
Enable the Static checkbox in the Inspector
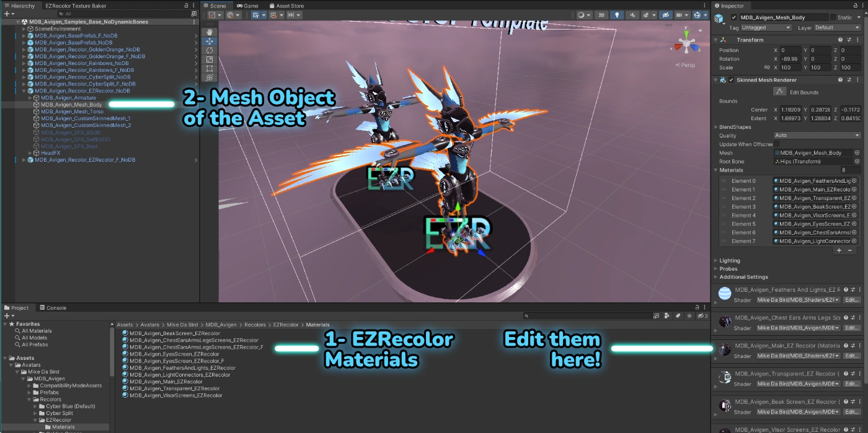point(833,17)
